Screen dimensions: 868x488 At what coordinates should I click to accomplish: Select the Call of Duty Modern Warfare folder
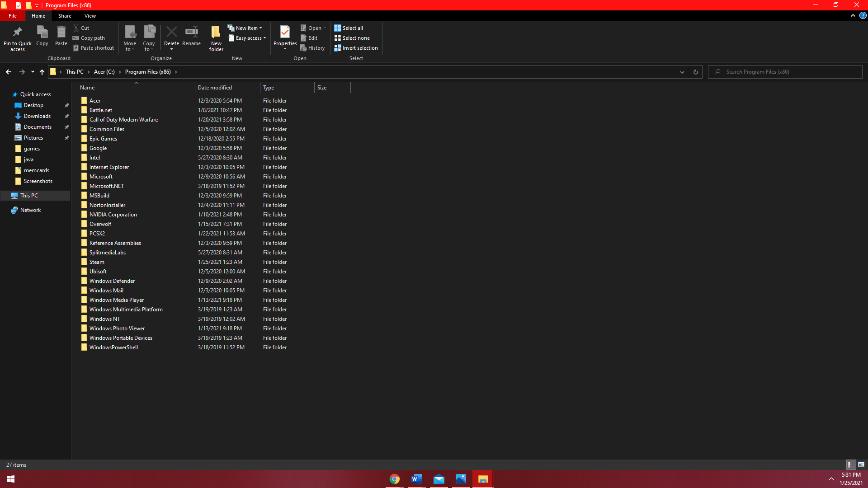pyautogui.click(x=123, y=120)
